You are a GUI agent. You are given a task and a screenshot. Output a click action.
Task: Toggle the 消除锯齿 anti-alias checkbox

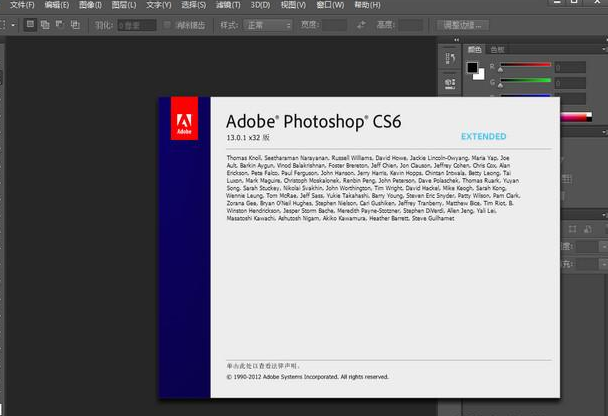[167, 25]
